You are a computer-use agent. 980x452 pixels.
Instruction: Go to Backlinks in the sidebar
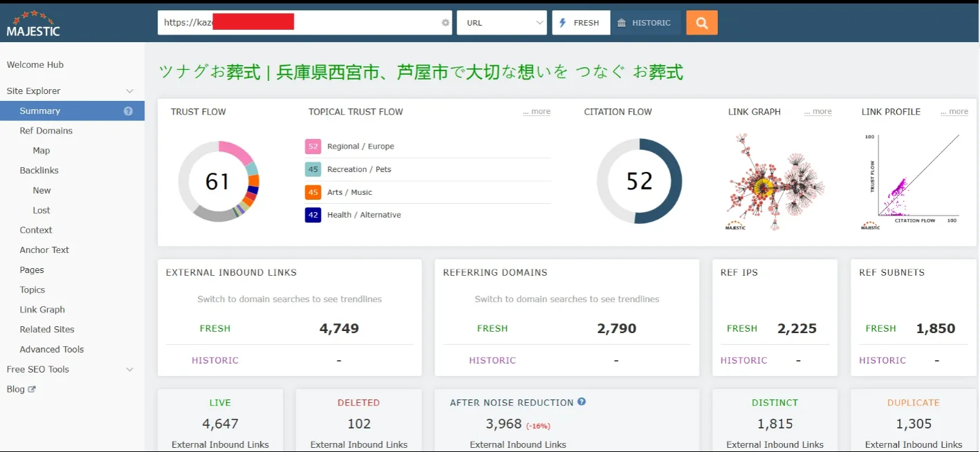[x=39, y=170]
